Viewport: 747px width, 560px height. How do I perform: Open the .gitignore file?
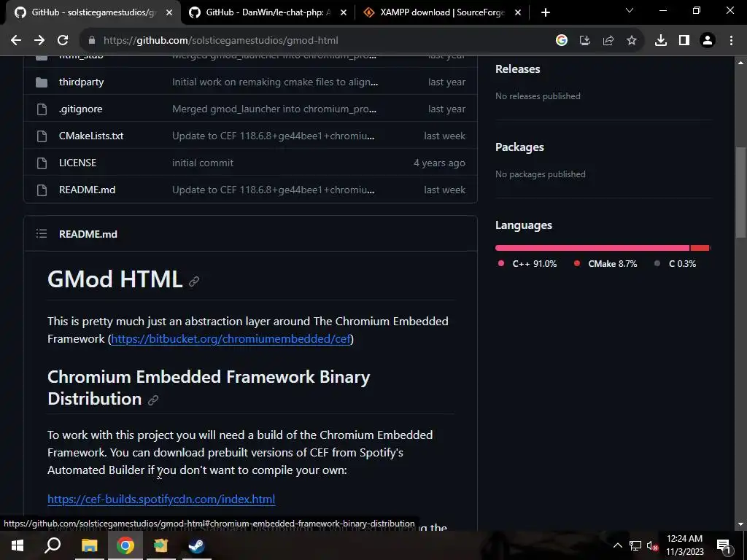tap(80, 109)
